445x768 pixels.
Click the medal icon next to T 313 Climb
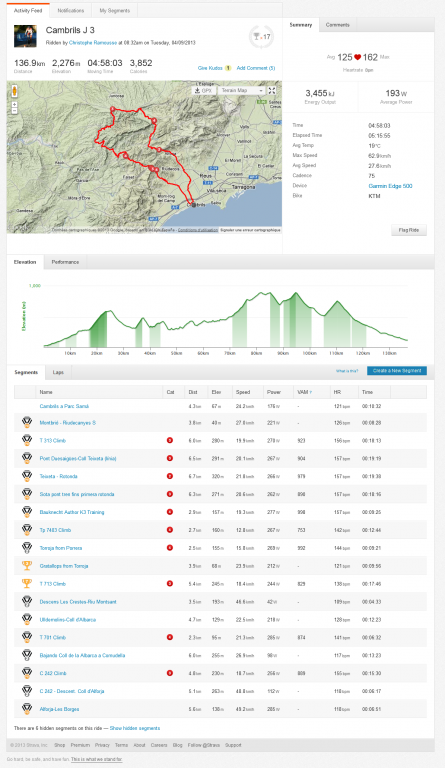tap(27, 440)
